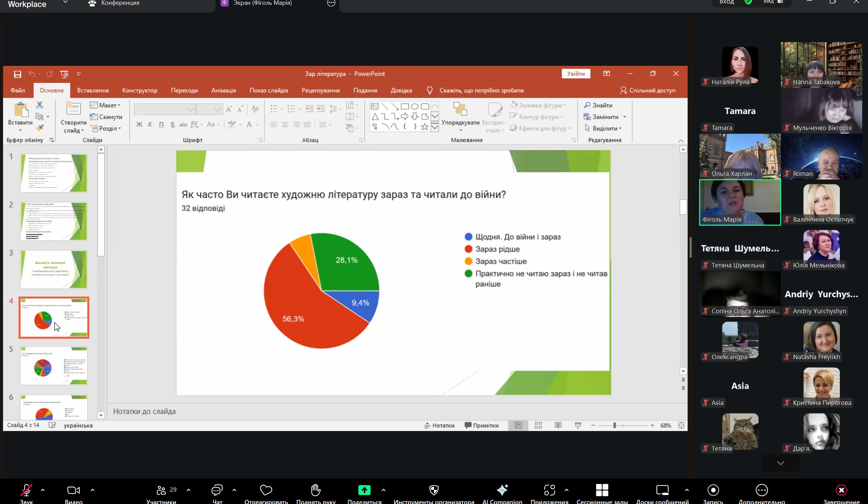Click the Увійти sign-in button
Image resolution: width=868 pixels, height=504 pixels.
pyautogui.click(x=576, y=74)
